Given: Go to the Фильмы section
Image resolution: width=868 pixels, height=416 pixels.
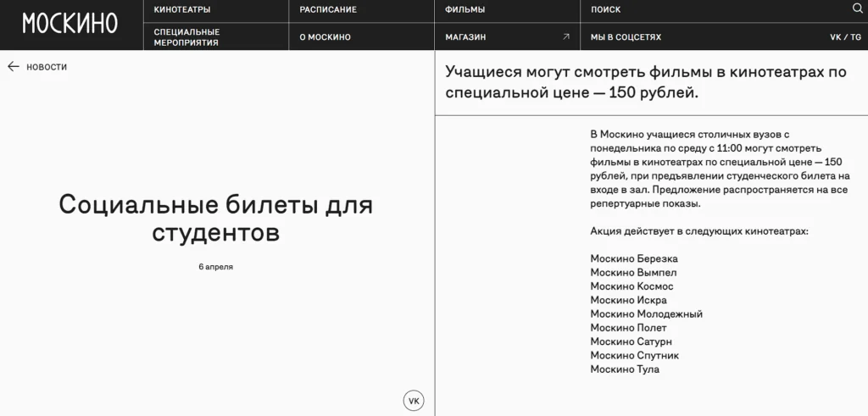Looking at the screenshot, I should pos(465,9).
